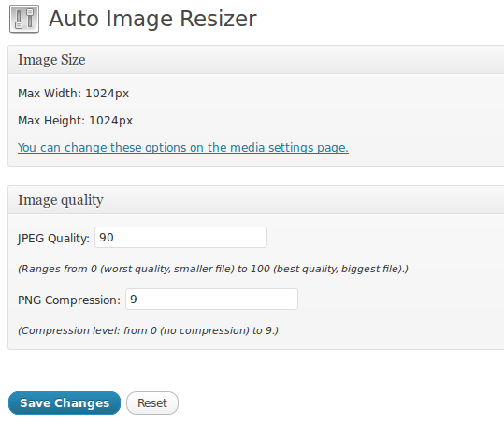This screenshot has width=504, height=424.
Task: Click the PNG compression level hint text
Action: pos(148,330)
